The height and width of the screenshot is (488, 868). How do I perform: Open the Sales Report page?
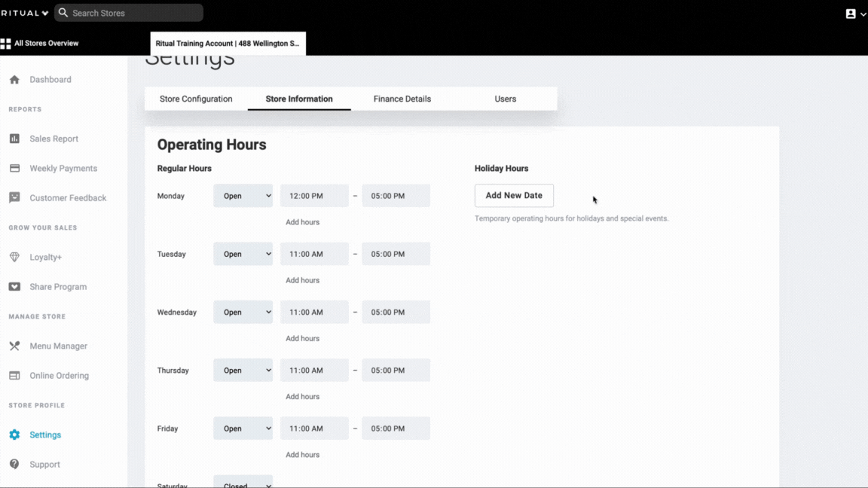coord(53,139)
